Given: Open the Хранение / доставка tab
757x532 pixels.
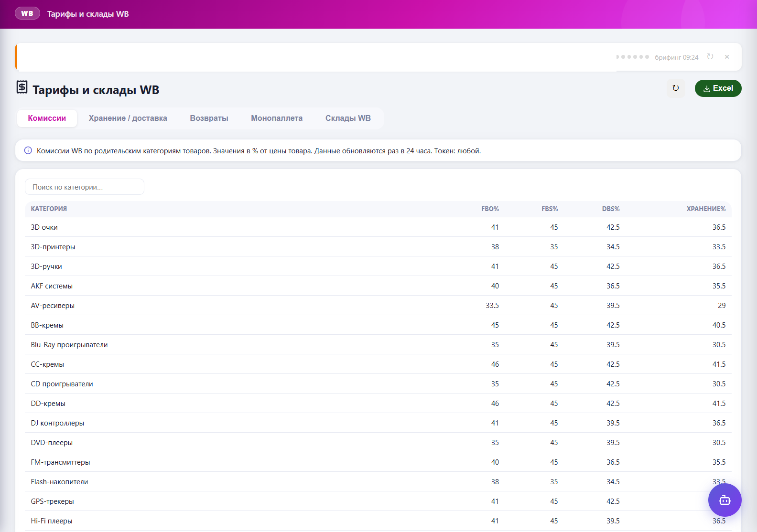Looking at the screenshot, I should click(128, 118).
